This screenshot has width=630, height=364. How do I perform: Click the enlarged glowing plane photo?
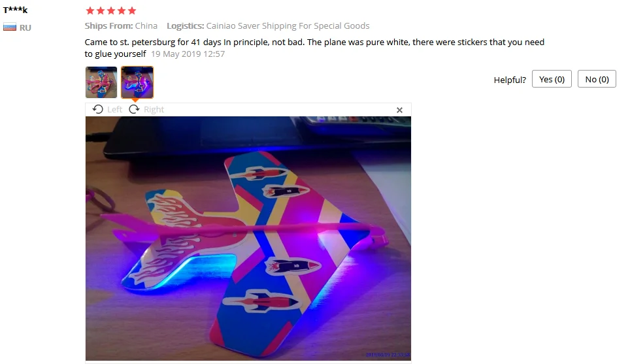click(248, 239)
